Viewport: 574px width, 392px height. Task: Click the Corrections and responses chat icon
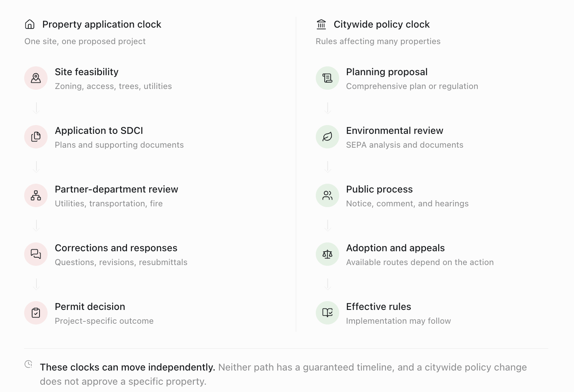coord(36,254)
